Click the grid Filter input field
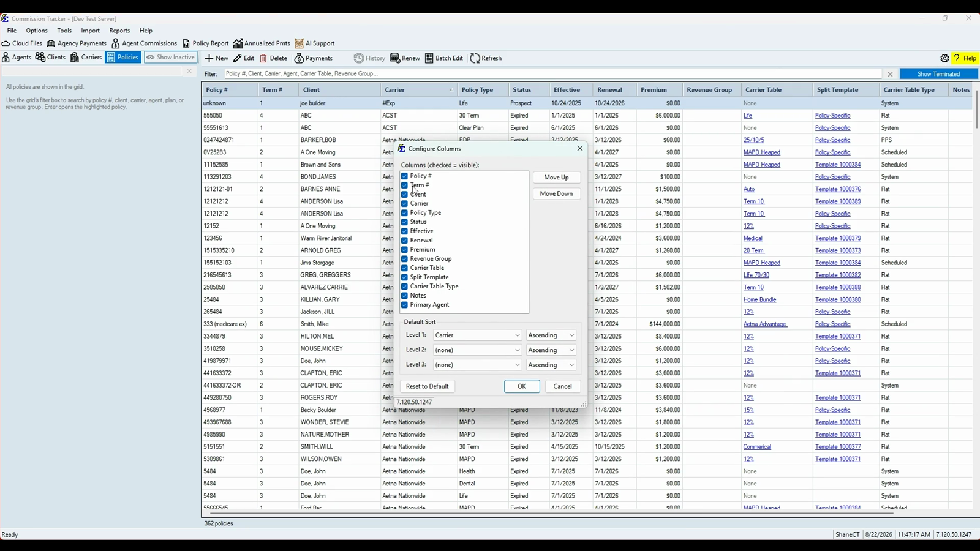The image size is (980, 551). click(553, 73)
